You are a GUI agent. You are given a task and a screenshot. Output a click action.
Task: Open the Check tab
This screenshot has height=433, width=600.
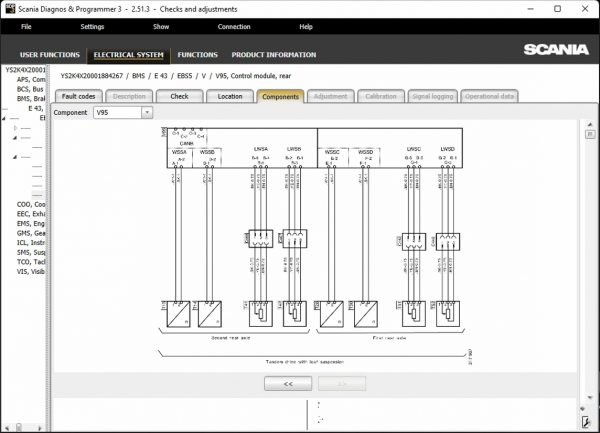pos(179,96)
